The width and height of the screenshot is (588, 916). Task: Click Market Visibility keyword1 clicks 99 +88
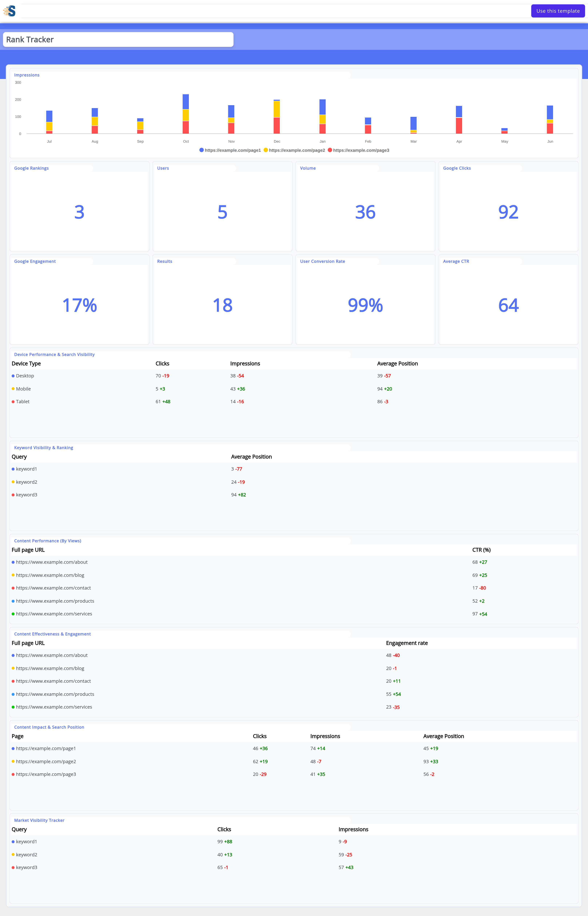(x=225, y=842)
